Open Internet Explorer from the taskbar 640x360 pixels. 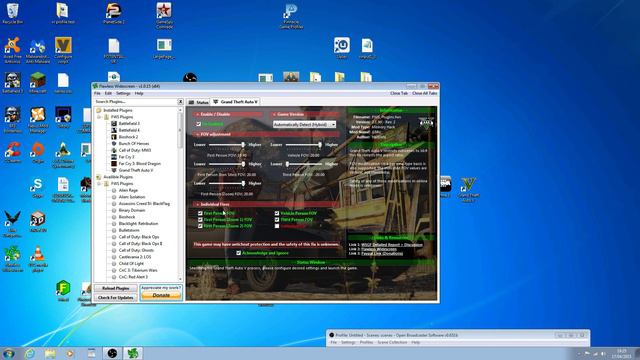[x=29, y=353]
